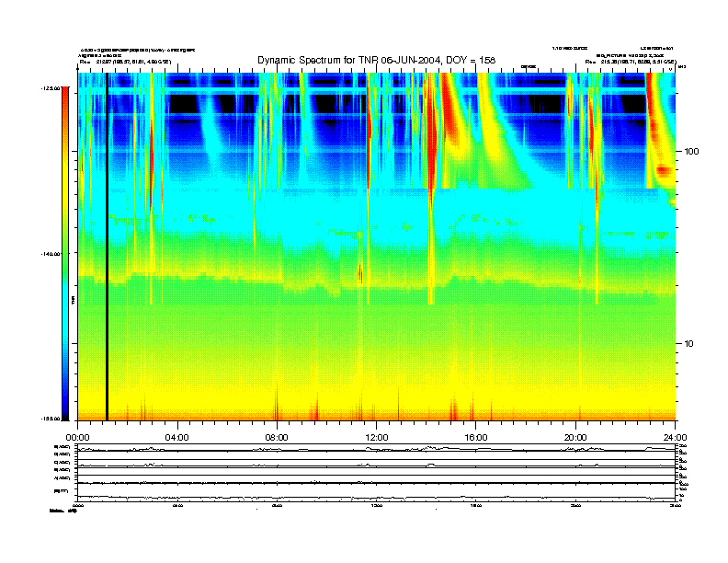
Task: Click the 16:00 time axis label
Action: [476, 437]
